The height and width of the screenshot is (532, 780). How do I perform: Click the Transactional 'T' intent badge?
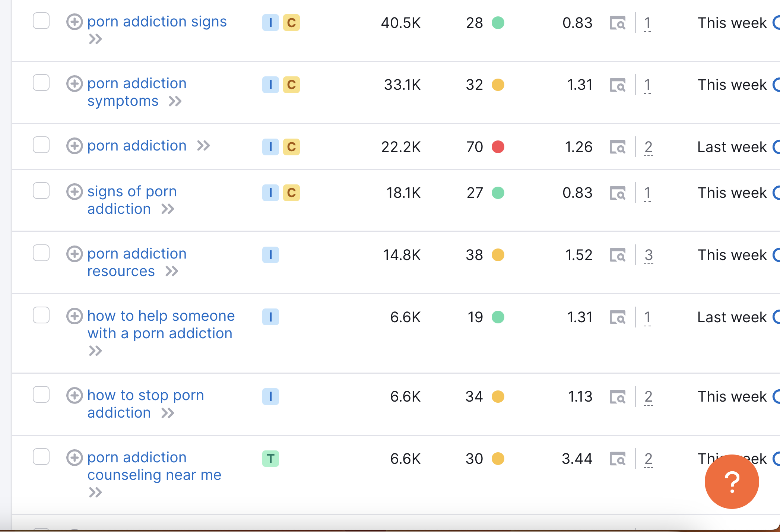coord(270,459)
